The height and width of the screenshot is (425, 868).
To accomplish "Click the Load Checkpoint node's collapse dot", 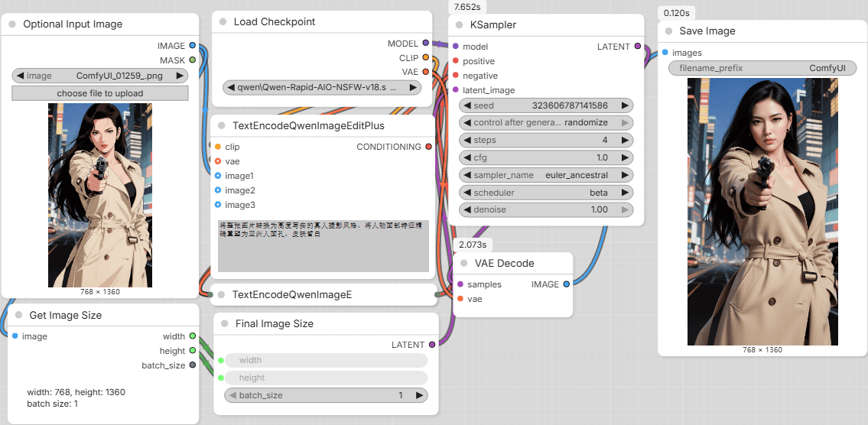I will point(223,22).
